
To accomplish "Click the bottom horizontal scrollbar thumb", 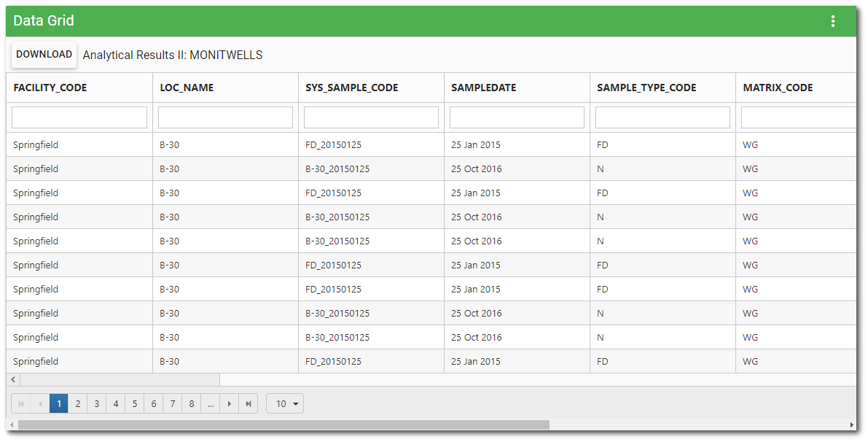I will (x=284, y=424).
